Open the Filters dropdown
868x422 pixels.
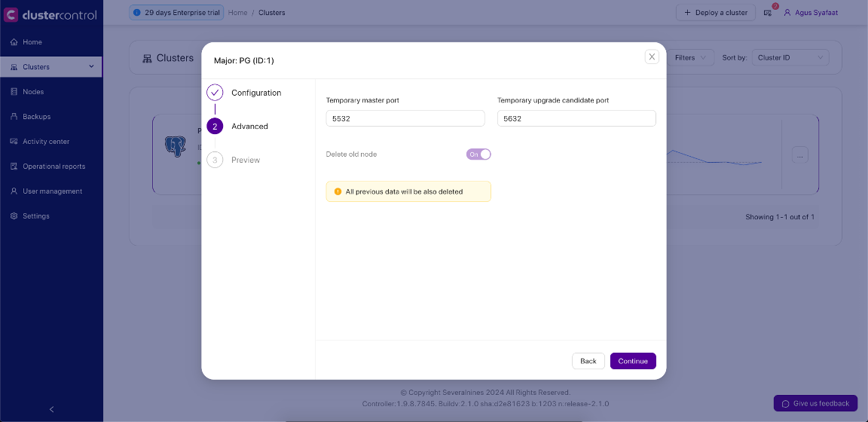click(691, 58)
